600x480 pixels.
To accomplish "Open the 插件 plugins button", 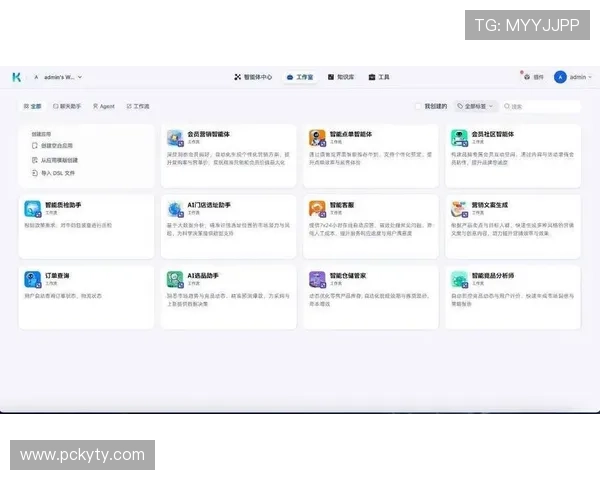I will [x=534, y=77].
